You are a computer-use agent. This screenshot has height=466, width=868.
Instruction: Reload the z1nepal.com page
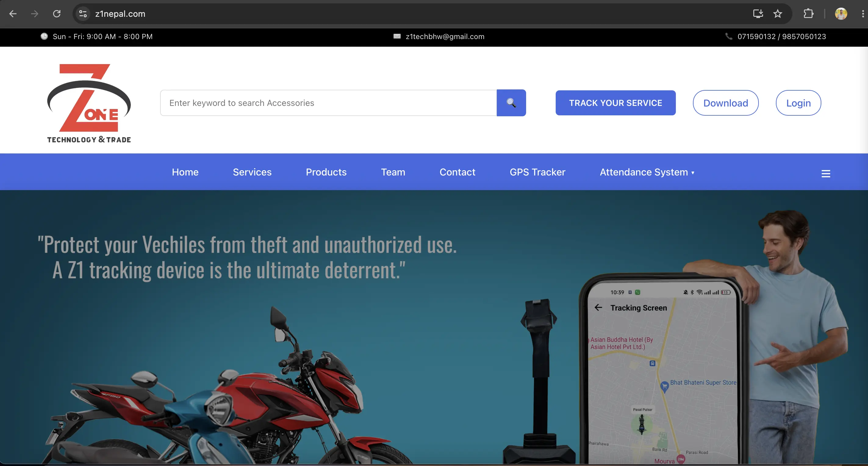57,14
